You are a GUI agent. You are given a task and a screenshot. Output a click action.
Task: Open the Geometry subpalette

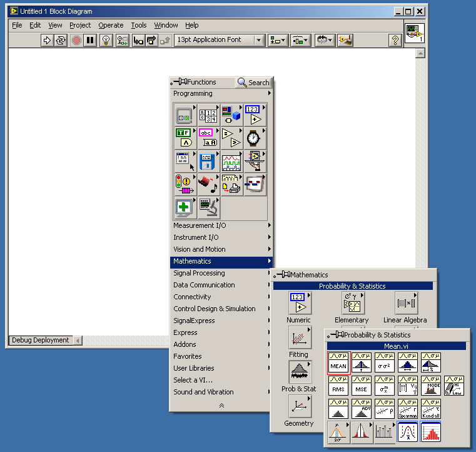tap(299, 407)
